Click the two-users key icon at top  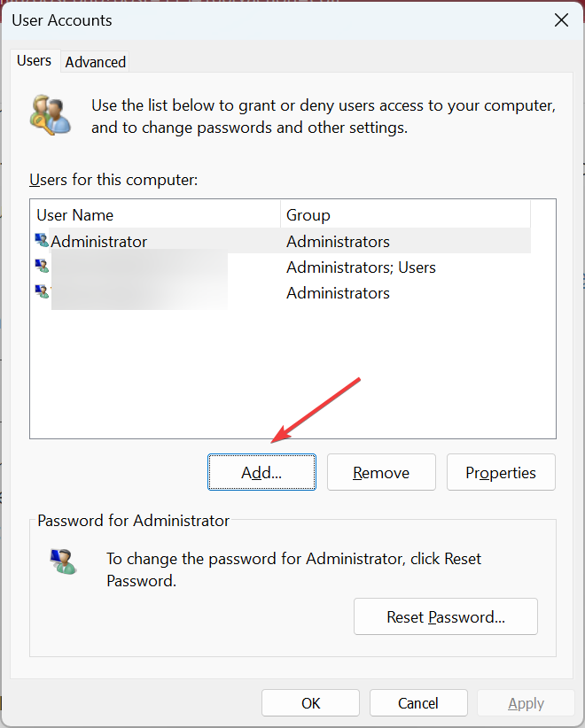(51, 115)
